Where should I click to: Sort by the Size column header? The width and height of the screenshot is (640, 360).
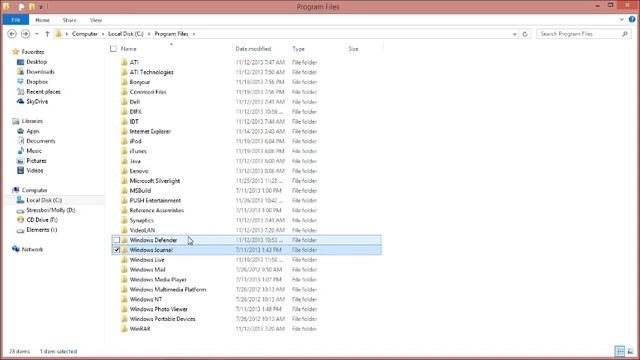pyautogui.click(x=353, y=49)
